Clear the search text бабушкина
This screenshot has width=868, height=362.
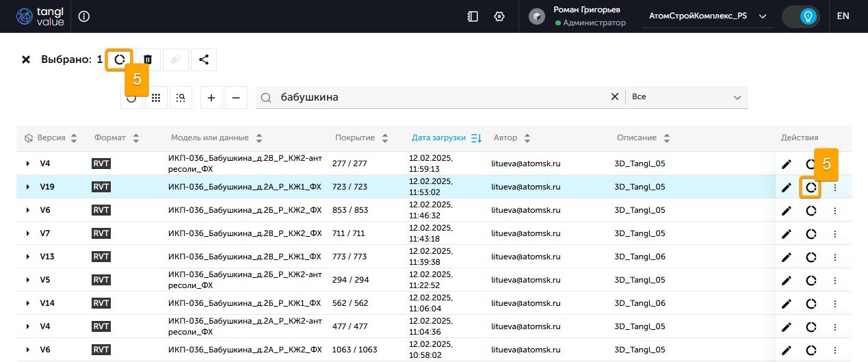[x=614, y=97]
